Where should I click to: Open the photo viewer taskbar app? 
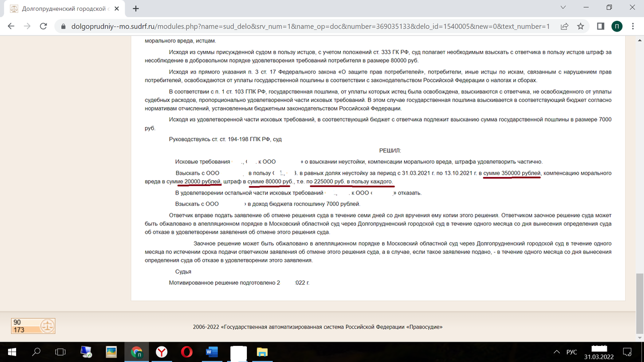(112, 352)
